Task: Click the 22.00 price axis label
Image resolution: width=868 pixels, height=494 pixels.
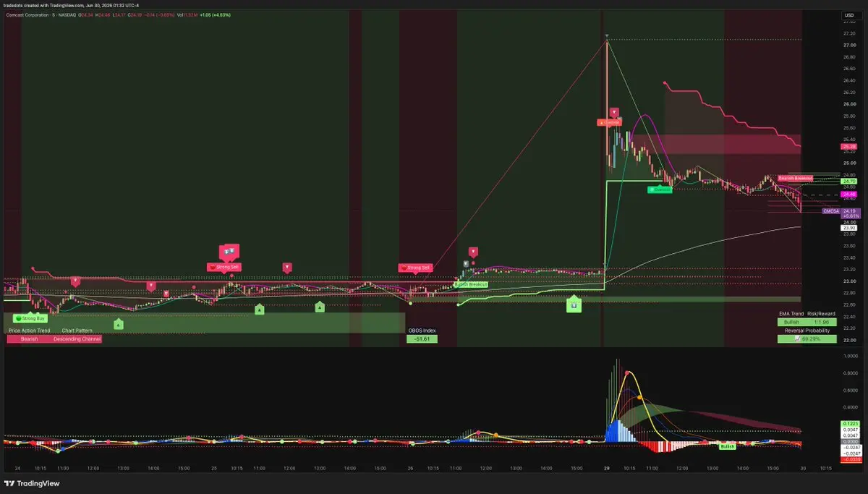Action: 849,341
